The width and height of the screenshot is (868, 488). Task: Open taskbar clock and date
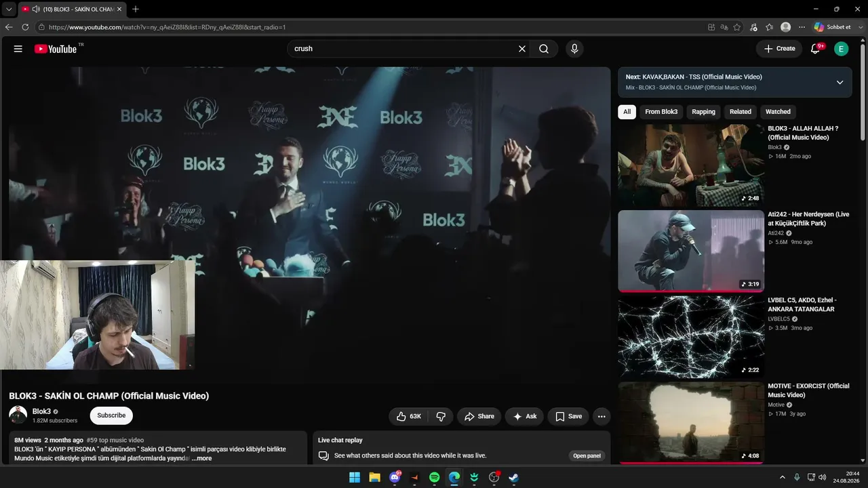846,477
